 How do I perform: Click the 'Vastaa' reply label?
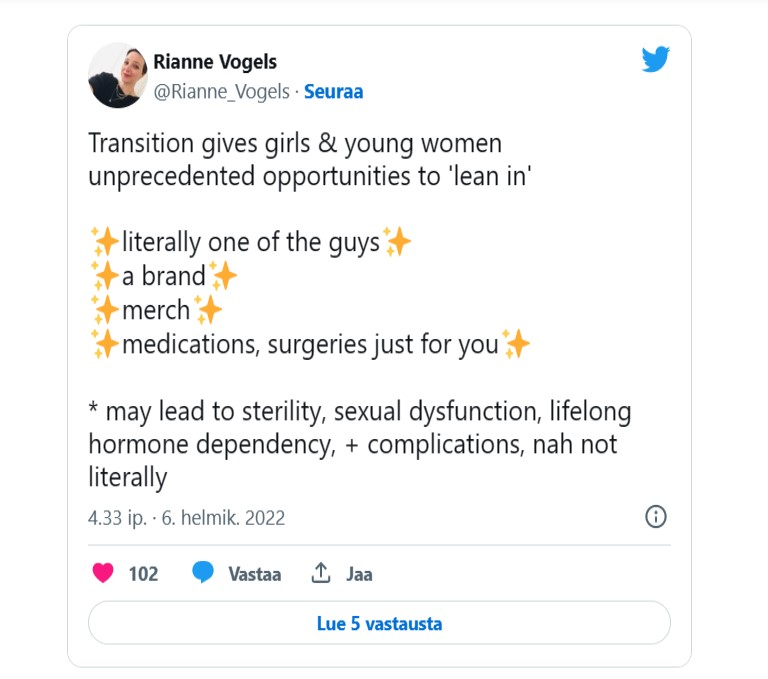[254, 574]
